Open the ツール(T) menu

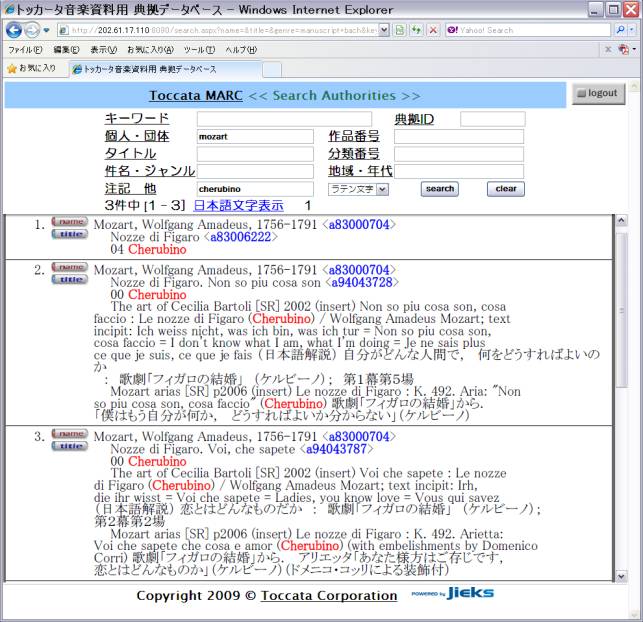click(199, 50)
